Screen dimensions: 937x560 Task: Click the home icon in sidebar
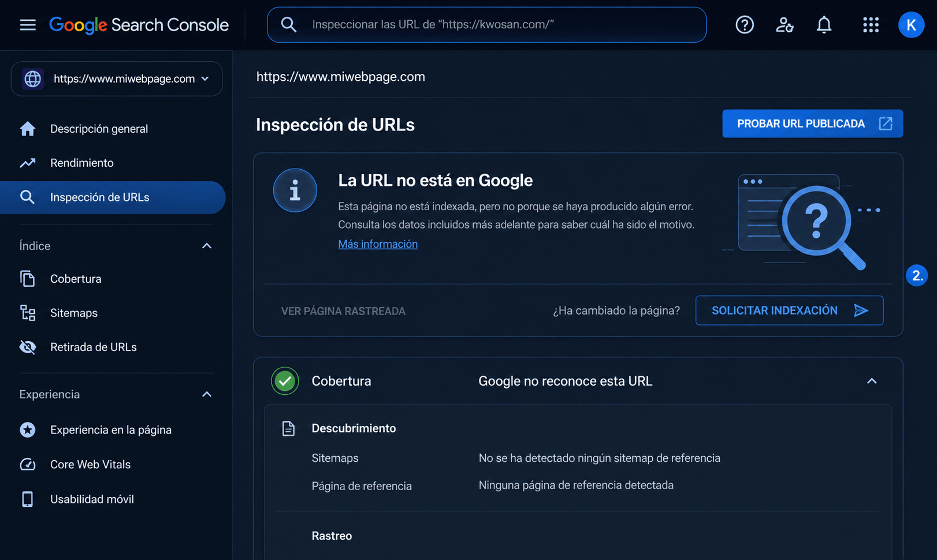[27, 129]
